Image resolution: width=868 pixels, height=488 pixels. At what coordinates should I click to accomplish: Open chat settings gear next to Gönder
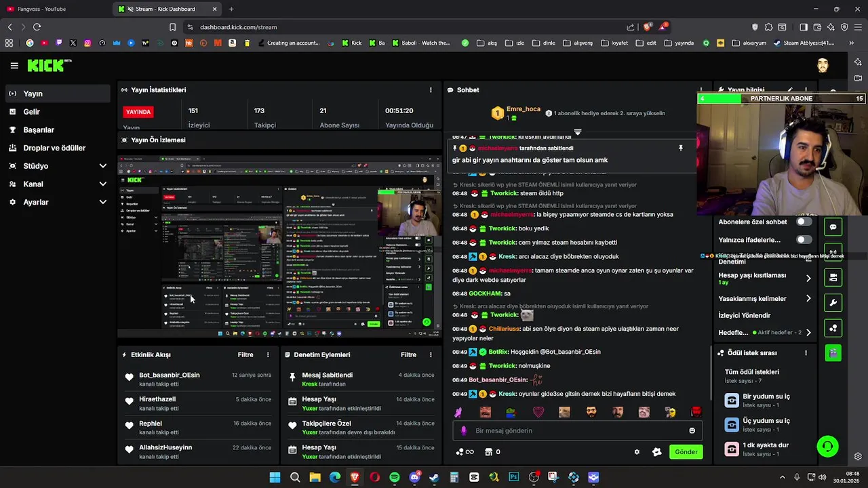click(637, 452)
